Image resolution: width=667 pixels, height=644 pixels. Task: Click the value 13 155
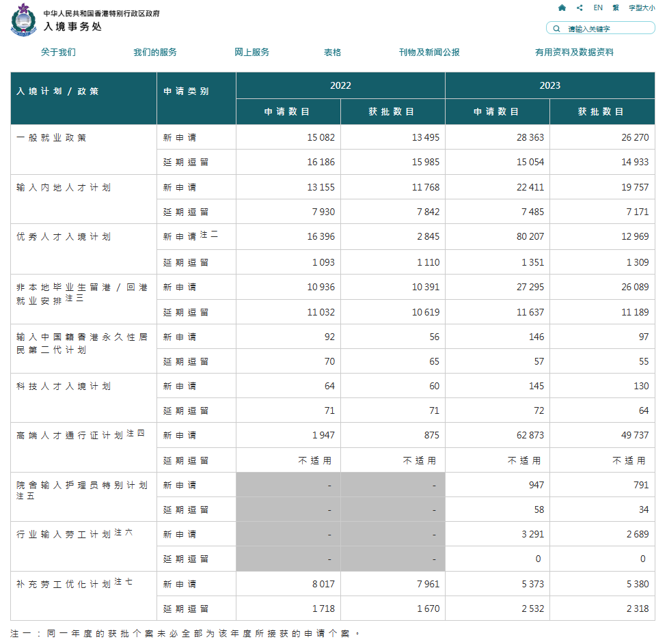click(321, 187)
